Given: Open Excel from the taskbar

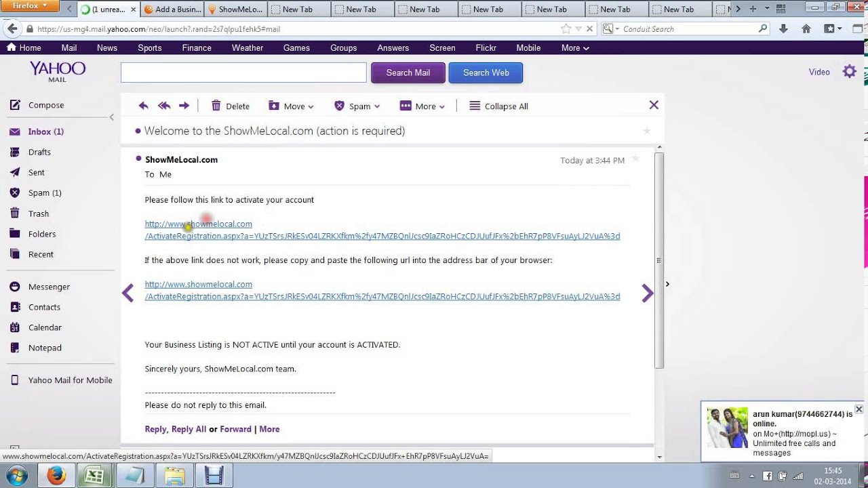Looking at the screenshot, I should click(x=94, y=476).
